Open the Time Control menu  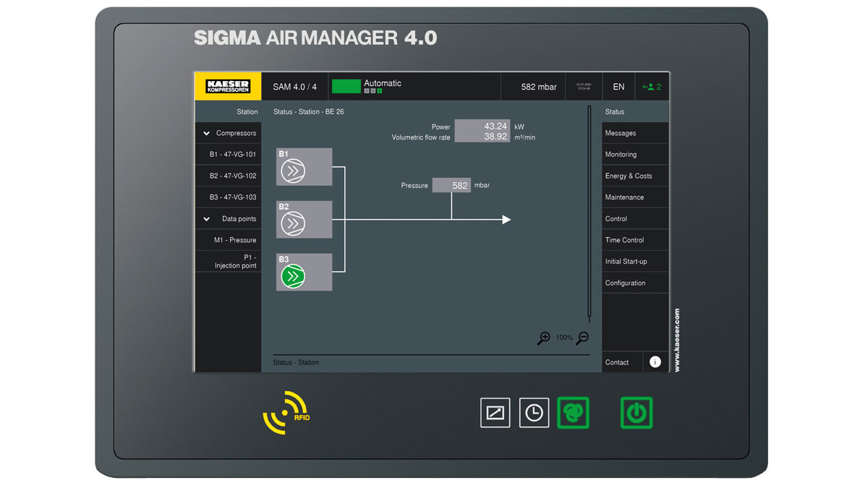click(635, 240)
